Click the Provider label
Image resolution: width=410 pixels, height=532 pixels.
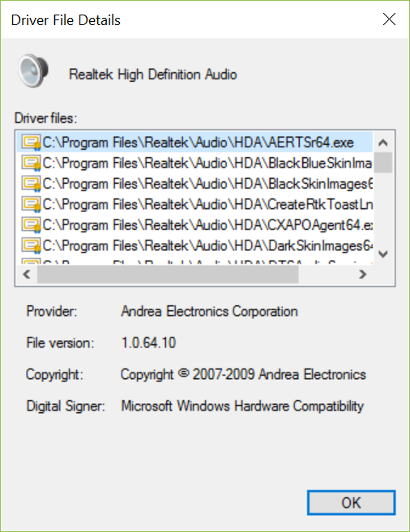click(x=52, y=311)
